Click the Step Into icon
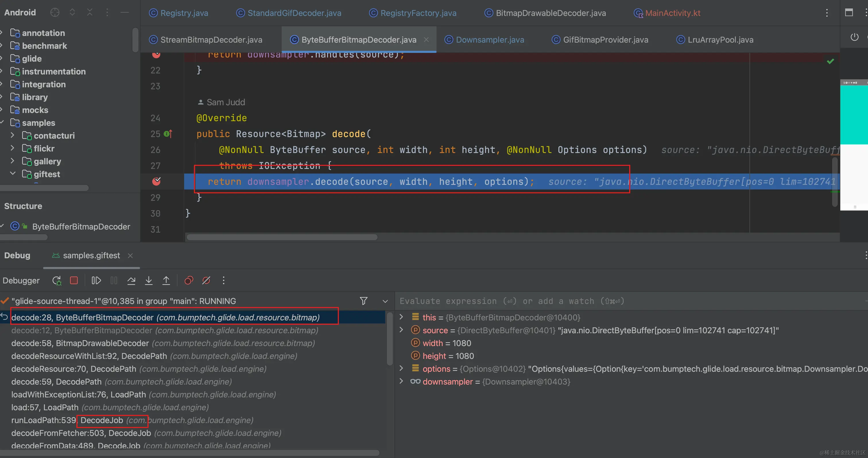Screen dimensions: 868x458 tap(149, 280)
